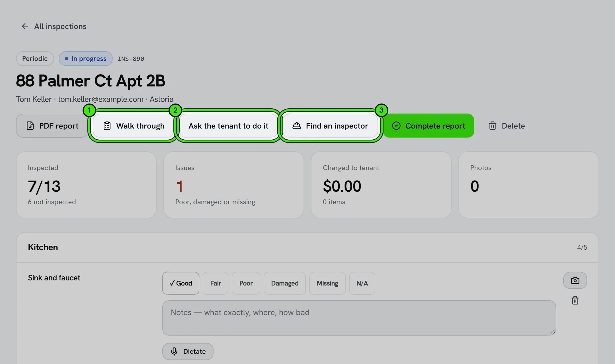The height and width of the screenshot is (364, 615).
Task: Click the checkmark circle icon on Complete report
Action: click(x=396, y=126)
